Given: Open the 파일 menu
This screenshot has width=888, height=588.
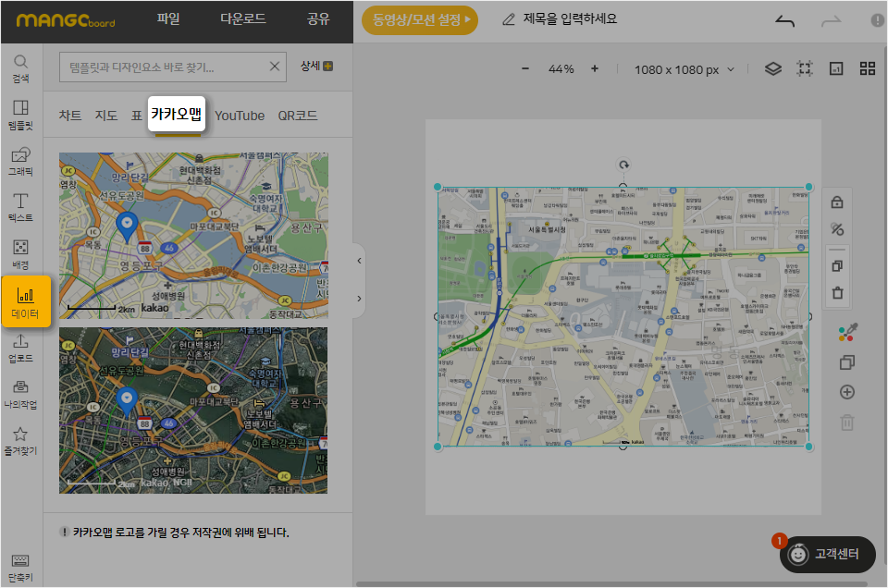Looking at the screenshot, I should [168, 18].
